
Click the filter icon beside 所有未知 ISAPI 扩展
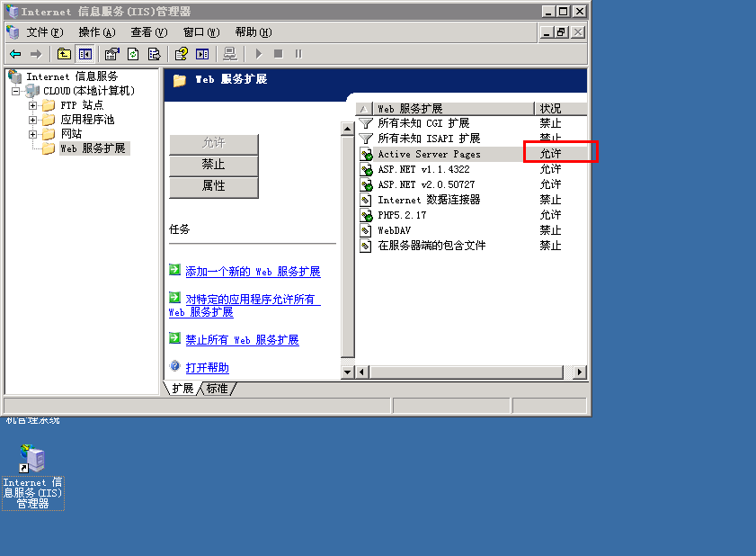coord(366,139)
